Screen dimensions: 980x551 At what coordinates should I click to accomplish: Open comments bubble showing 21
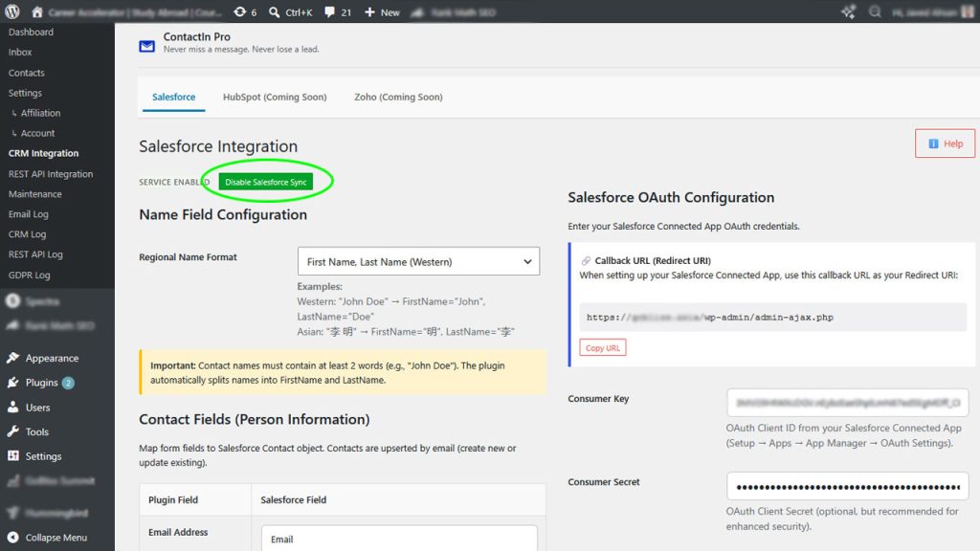[329, 11]
